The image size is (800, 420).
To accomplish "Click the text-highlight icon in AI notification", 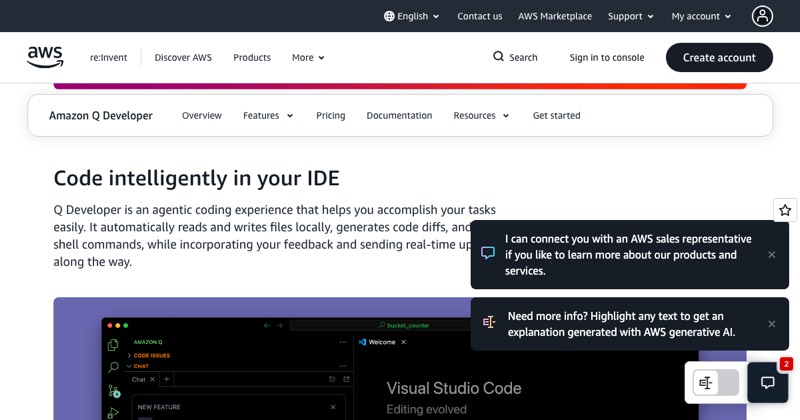I will [x=489, y=322].
